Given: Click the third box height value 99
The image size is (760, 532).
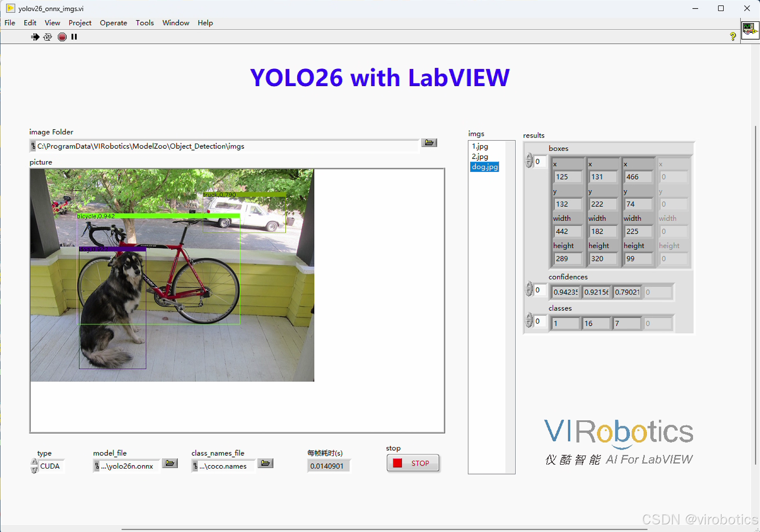Looking at the screenshot, I should [x=638, y=259].
